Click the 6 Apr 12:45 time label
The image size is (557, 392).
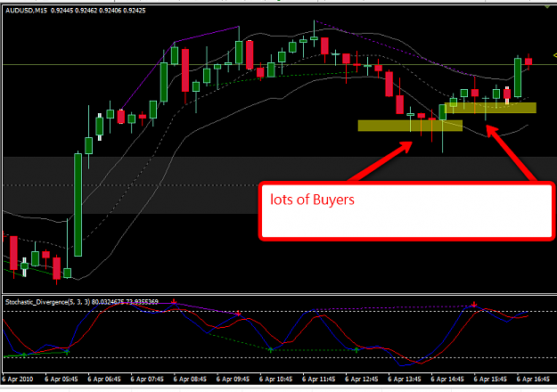pos(362,380)
